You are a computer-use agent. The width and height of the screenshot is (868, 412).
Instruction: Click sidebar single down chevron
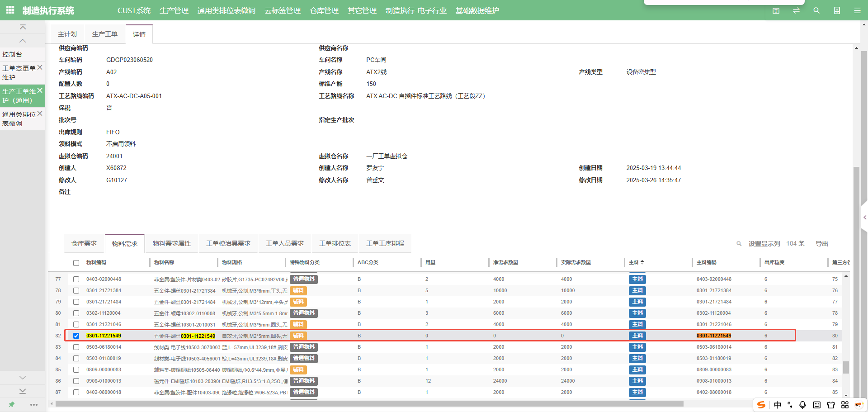(23, 377)
